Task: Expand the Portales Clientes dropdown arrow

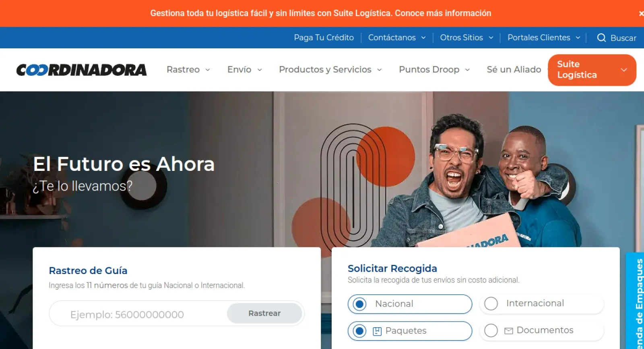Action: (x=578, y=37)
